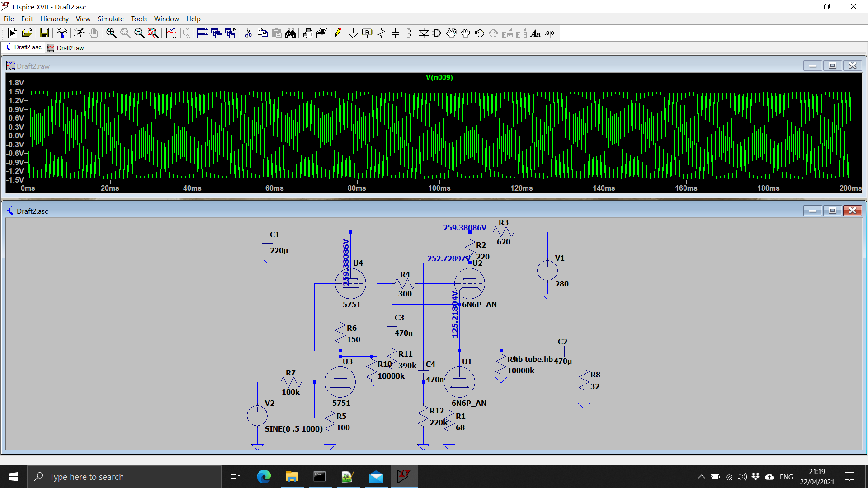Cascade windows using the toolbar icon

pyautogui.click(x=217, y=33)
